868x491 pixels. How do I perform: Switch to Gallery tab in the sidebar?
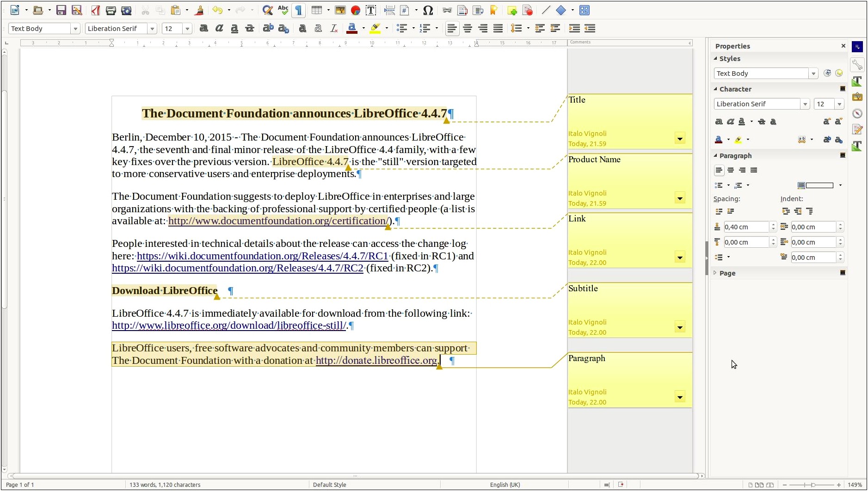click(857, 97)
